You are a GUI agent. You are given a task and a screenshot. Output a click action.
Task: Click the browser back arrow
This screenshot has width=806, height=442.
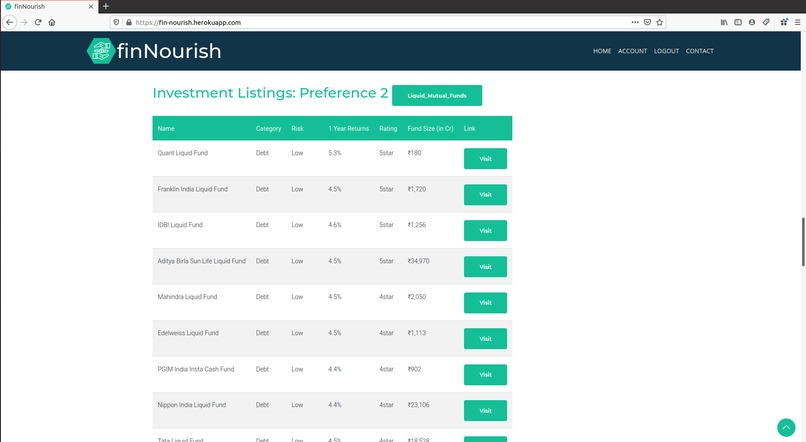pyautogui.click(x=9, y=22)
